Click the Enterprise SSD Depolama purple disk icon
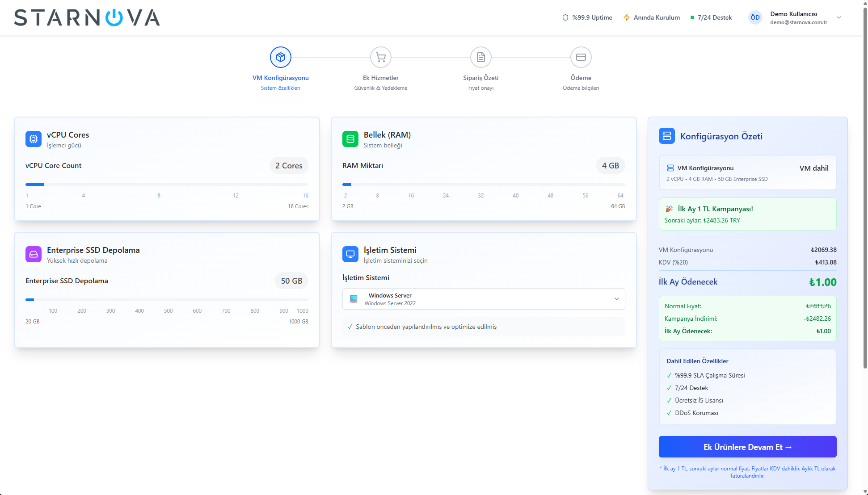The image size is (868, 495). pos(33,254)
